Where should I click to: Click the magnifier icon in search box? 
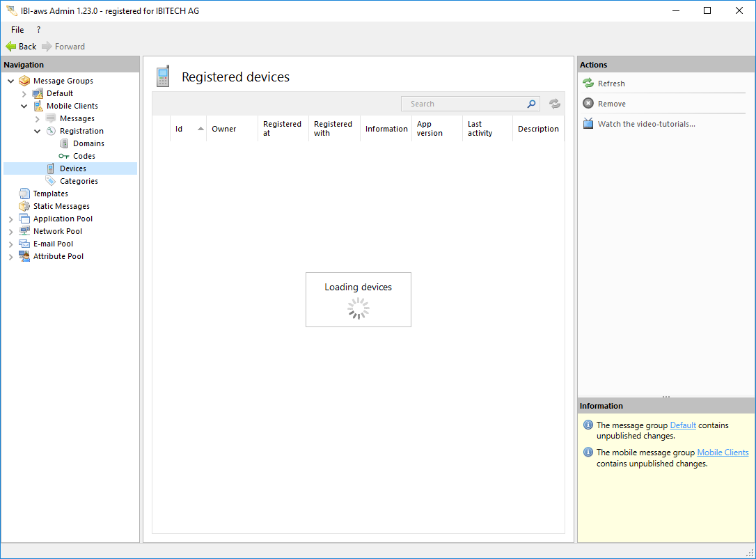(531, 104)
